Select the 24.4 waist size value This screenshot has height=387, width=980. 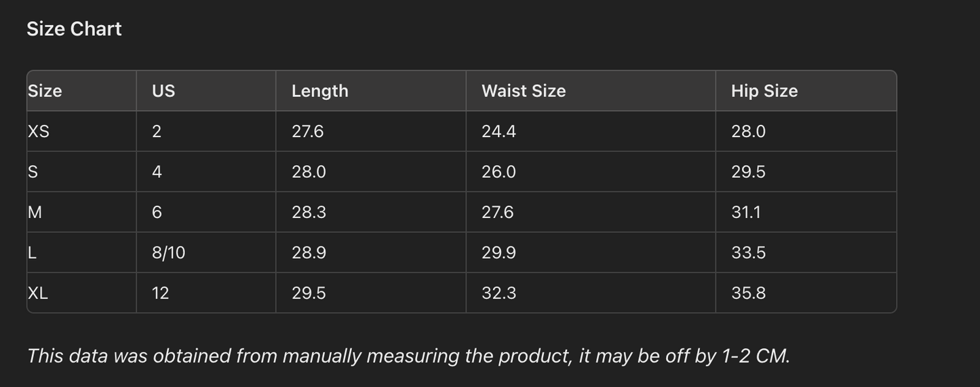pos(498,131)
